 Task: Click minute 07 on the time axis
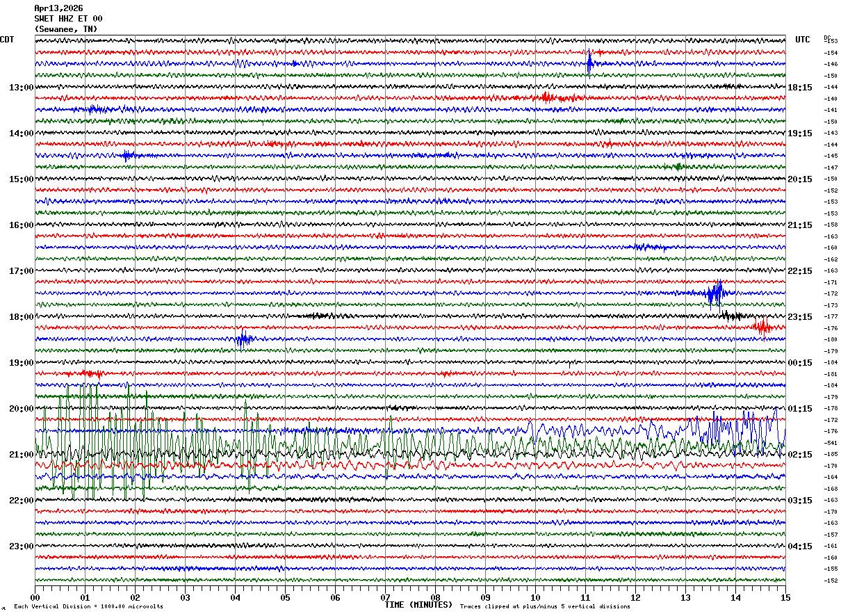coord(385,597)
